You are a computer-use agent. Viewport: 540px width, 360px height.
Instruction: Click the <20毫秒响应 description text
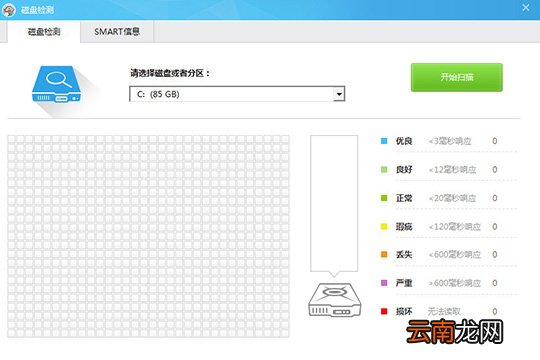[x=452, y=198]
